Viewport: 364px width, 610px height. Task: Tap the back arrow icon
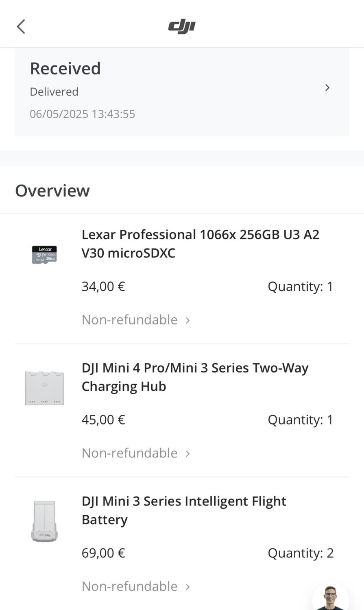pos(21,26)
